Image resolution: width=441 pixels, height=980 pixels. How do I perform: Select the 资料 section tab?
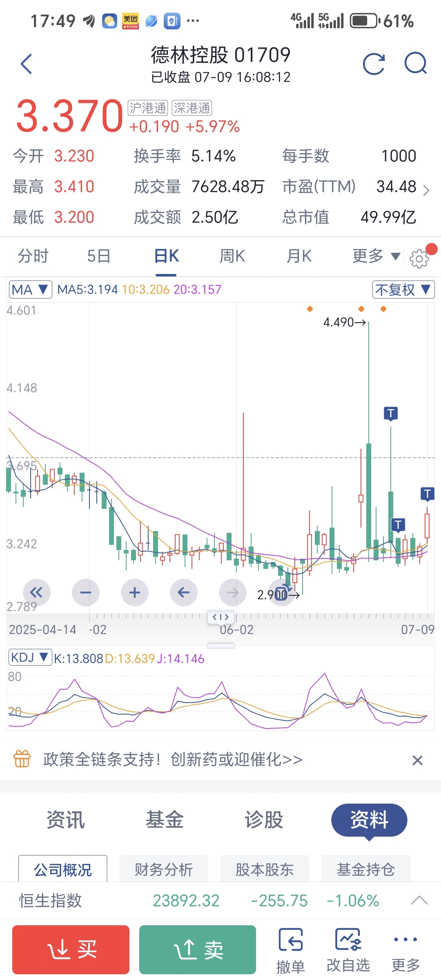(x=369, y=820)
